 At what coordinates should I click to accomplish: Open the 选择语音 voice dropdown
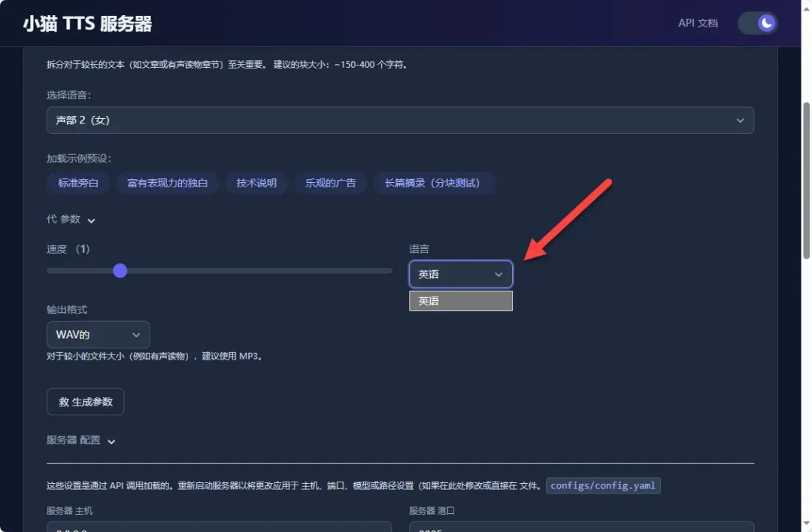point(400,120)
